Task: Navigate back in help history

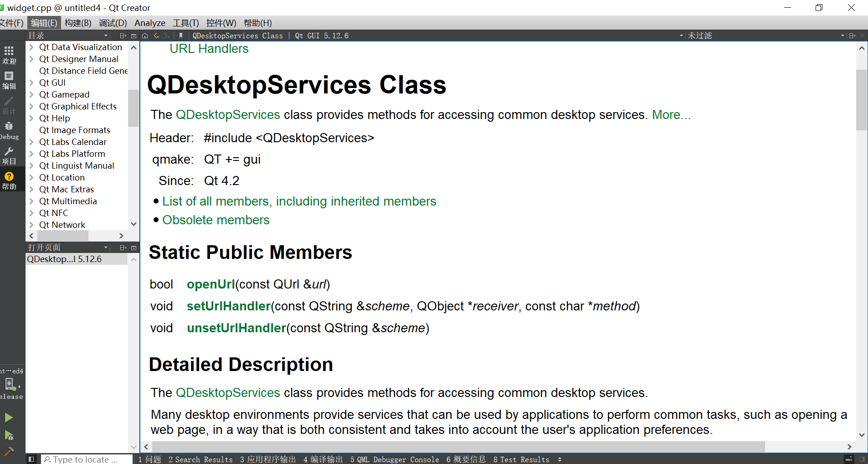Action: (156, 36)
